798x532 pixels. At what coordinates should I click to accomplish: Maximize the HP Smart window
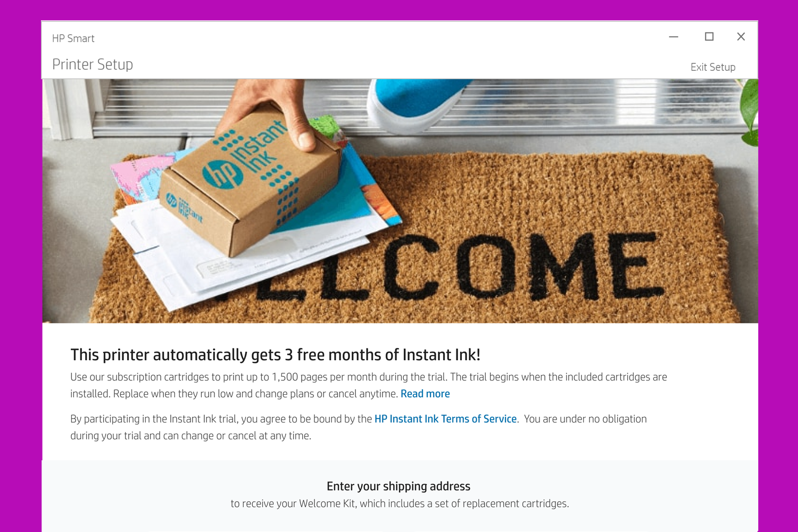click(x=709, y=37)
